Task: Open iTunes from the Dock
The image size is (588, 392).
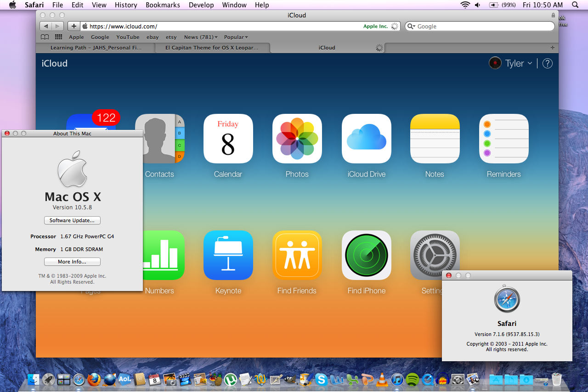Action: (397, 379)
